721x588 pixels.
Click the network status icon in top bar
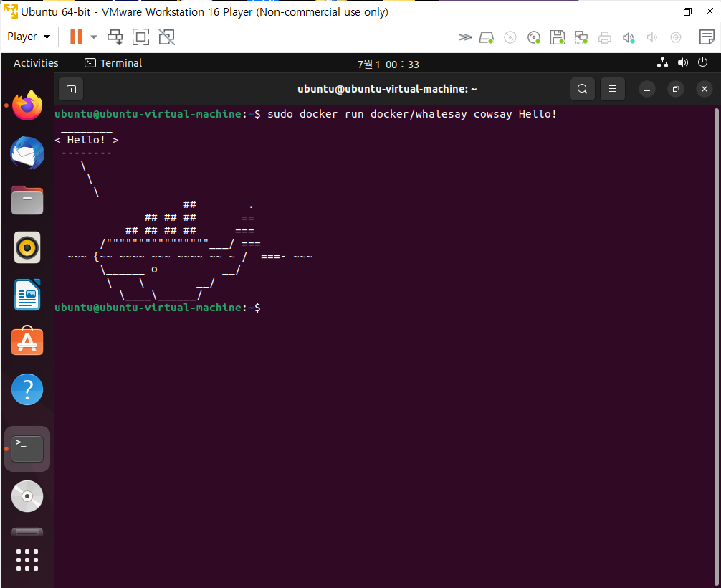click(663, 62)
